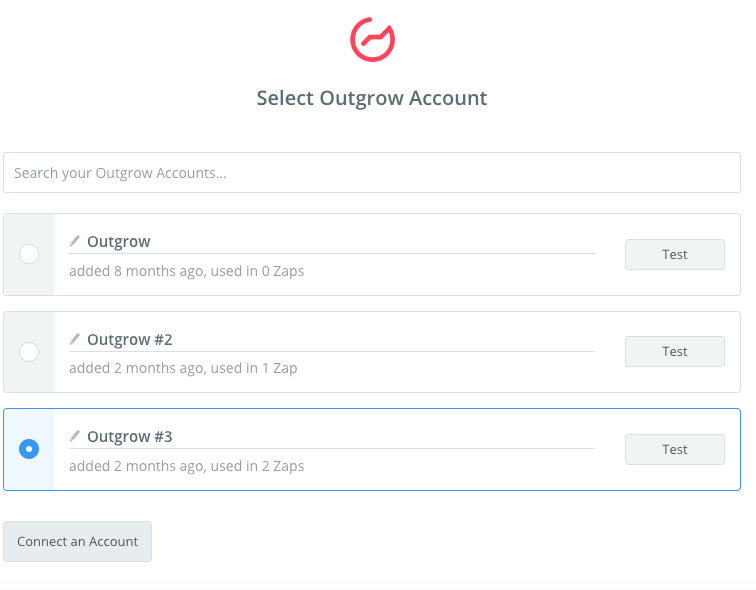Screen dimensions: 756x590
Task: Focus the Search your Outgrow Accounts field
Action: [x=372, y=173]
